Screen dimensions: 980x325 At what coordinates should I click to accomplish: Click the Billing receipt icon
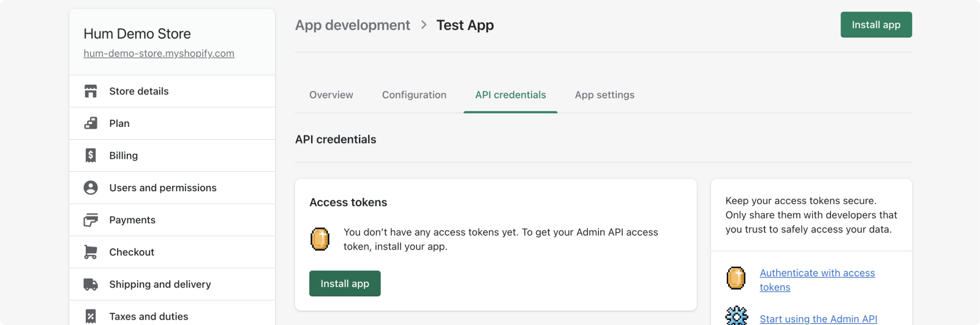click(91, 156)
